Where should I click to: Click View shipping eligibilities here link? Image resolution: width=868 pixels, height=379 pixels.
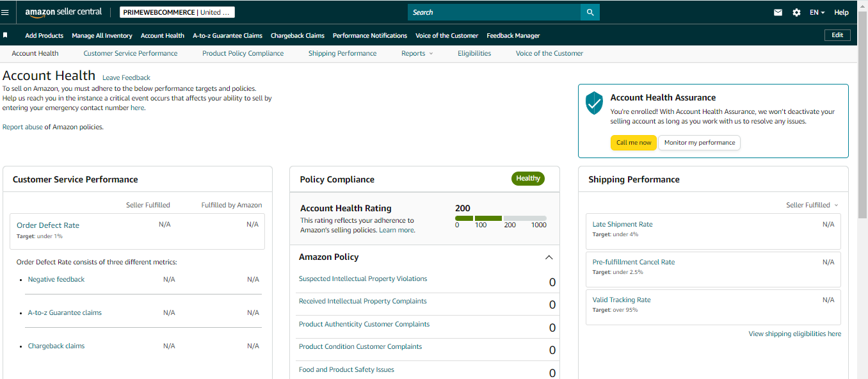795,334
